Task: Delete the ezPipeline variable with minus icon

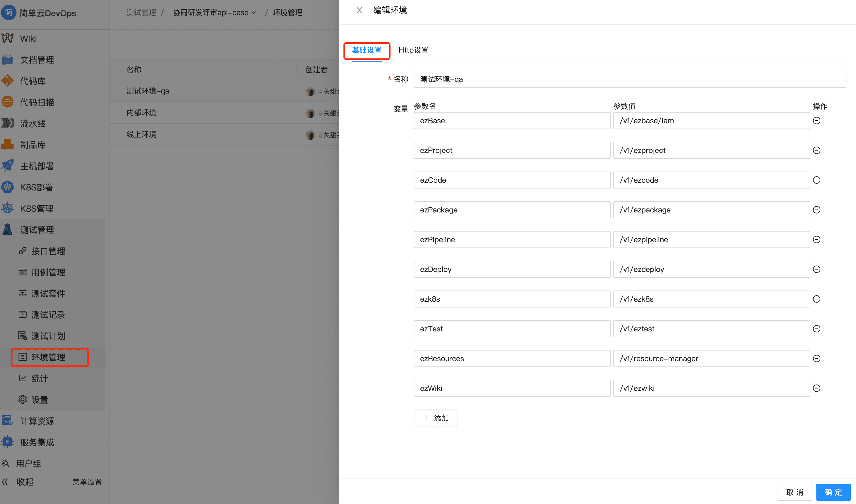Action: (x=817, y=240)
